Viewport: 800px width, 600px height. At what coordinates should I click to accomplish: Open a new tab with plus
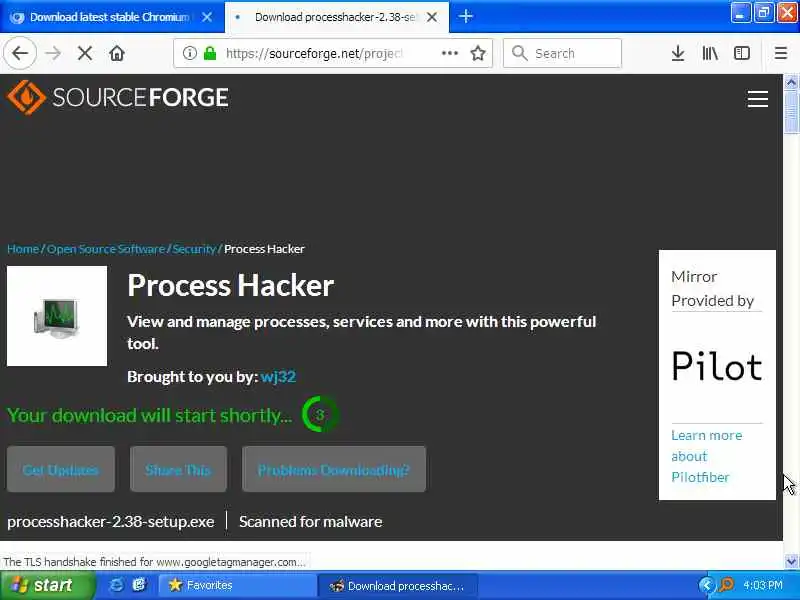465,16
